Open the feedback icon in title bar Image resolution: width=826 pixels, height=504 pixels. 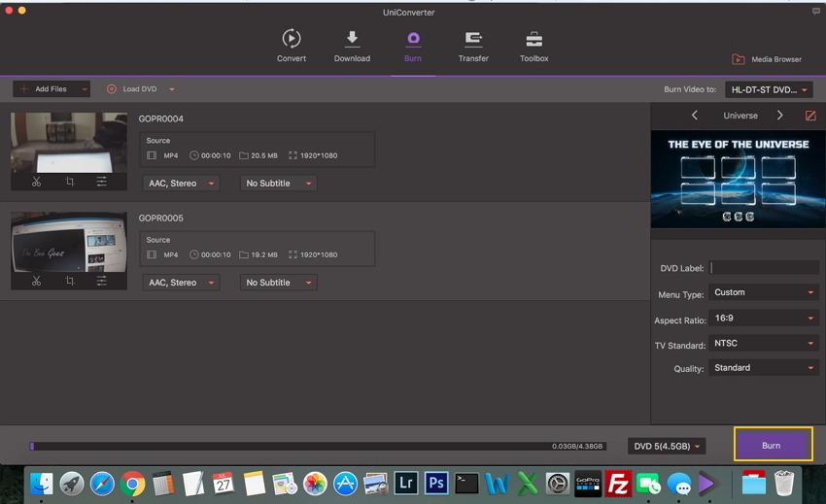pyautogui.click(x=816, y=11)
